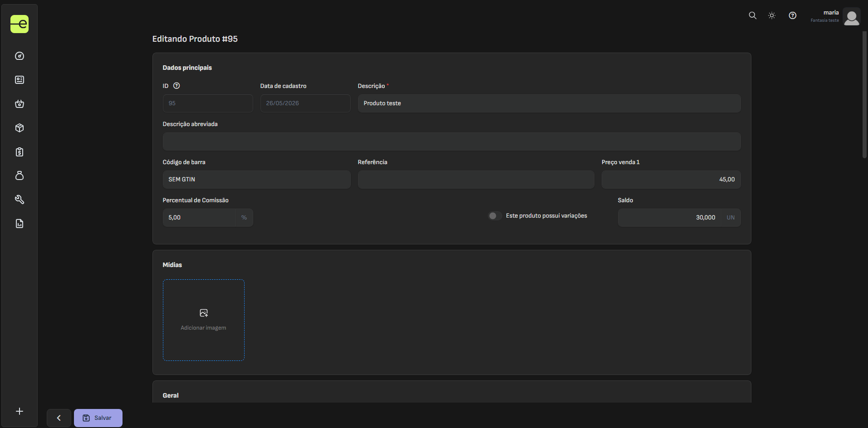Open the contacts card icon in sidebar

[20, 80]
